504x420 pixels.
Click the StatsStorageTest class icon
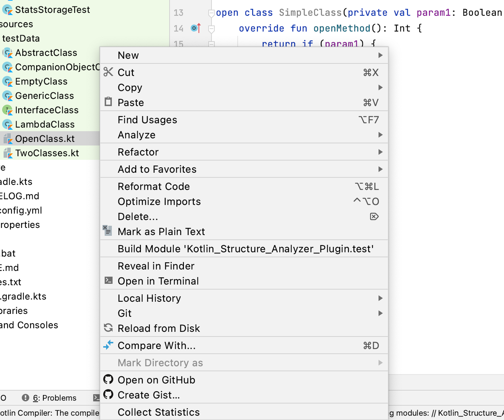(x=8, y=10)
